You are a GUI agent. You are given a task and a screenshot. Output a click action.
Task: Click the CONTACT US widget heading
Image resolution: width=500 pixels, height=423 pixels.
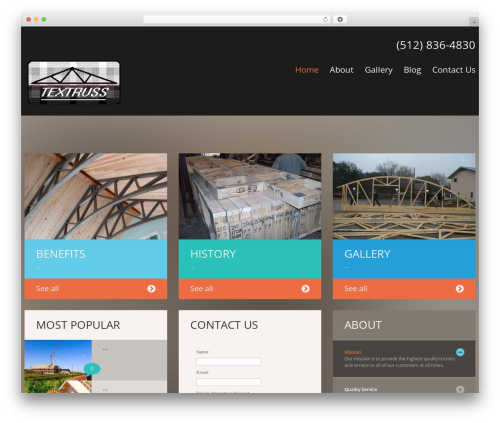point(224,325)
